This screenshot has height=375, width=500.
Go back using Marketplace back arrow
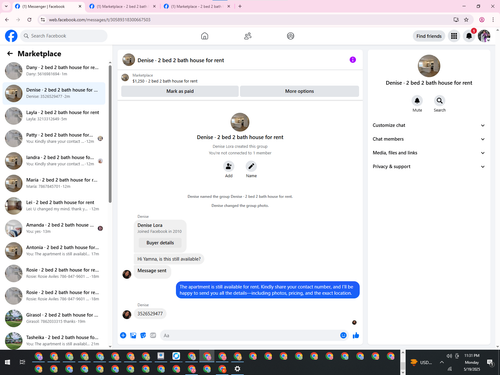pyautogui.click(x=10, y=53)
